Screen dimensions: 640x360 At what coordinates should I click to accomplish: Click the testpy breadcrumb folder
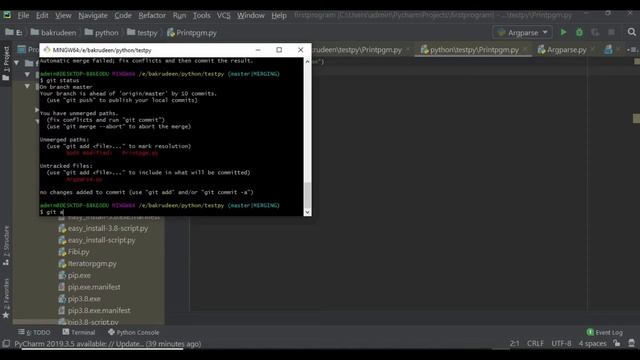point(142,33)
